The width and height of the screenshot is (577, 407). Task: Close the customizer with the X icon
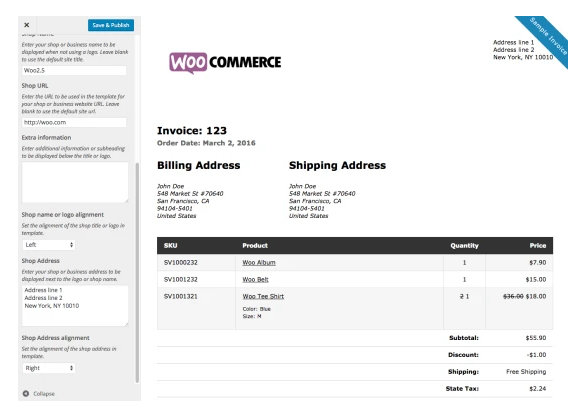click(26, 25)
